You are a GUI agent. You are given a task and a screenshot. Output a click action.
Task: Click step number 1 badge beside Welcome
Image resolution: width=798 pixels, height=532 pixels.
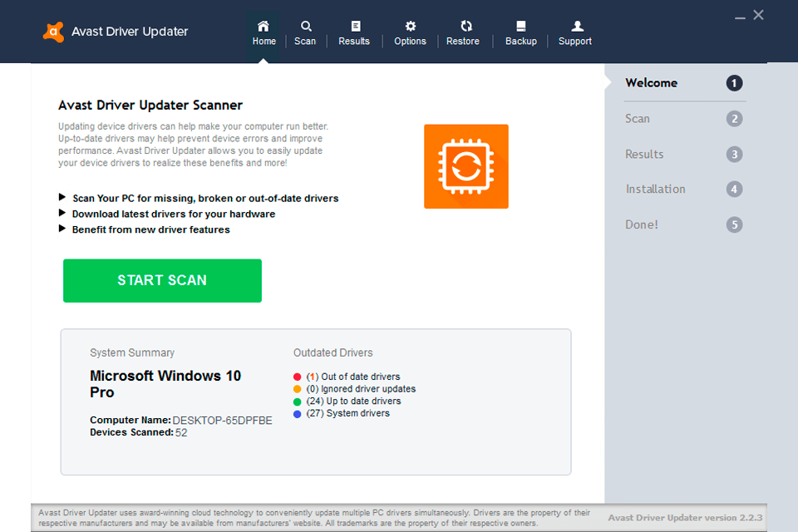[x=734, y=82]
